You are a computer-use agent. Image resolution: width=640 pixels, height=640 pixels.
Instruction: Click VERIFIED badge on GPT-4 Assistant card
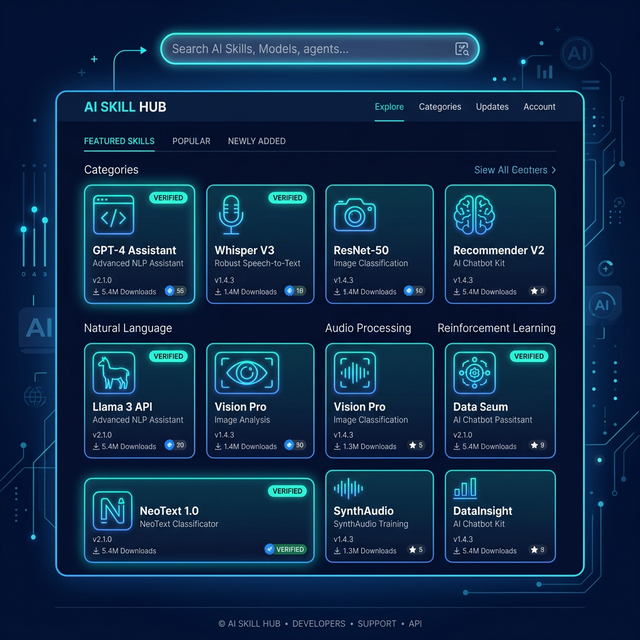click(168, 198)
